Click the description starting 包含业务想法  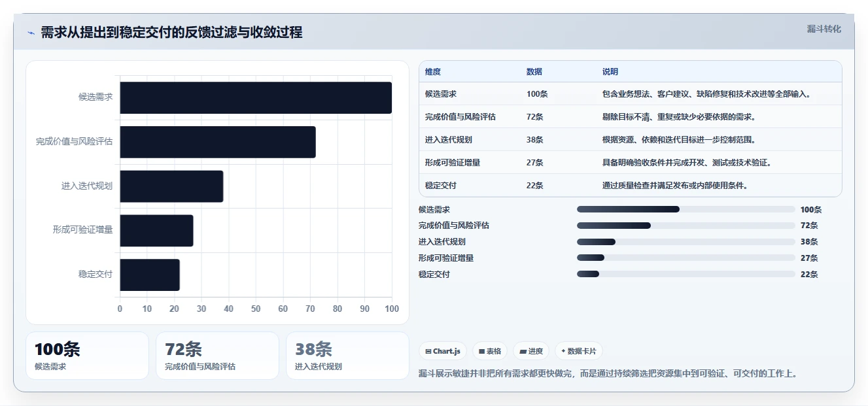tap(707, 94)
